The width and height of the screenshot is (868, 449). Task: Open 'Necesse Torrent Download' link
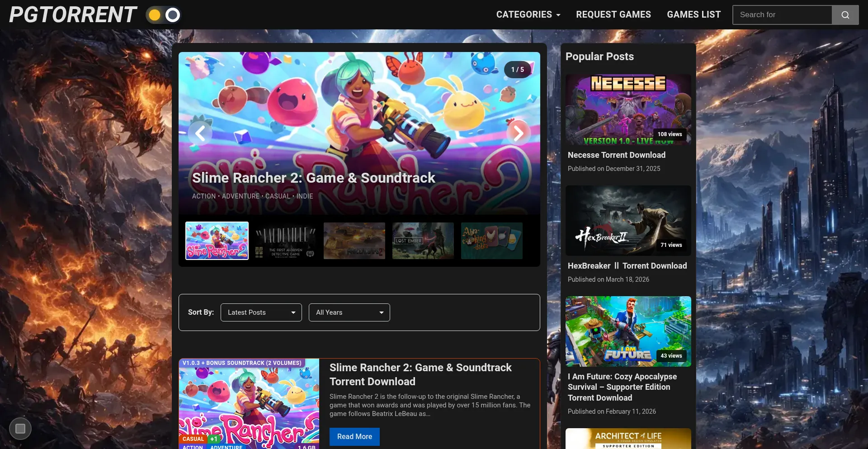click(x=617, y=155)
